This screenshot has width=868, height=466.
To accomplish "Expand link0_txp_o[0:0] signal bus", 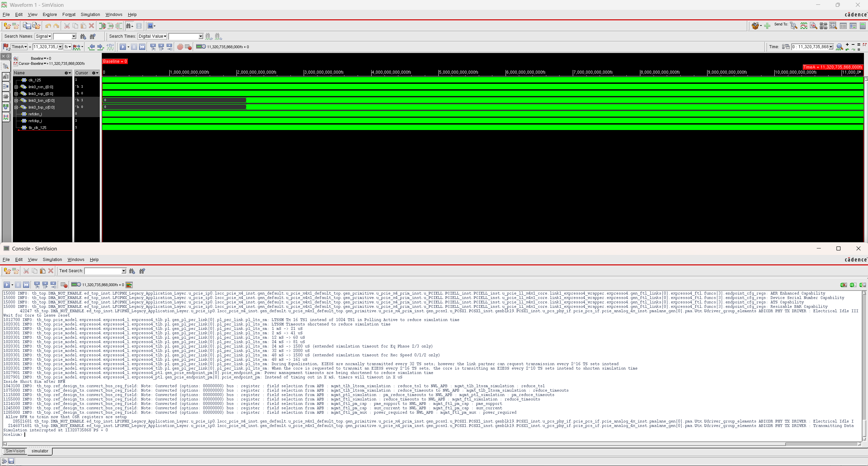I will (x=16, y=107).
